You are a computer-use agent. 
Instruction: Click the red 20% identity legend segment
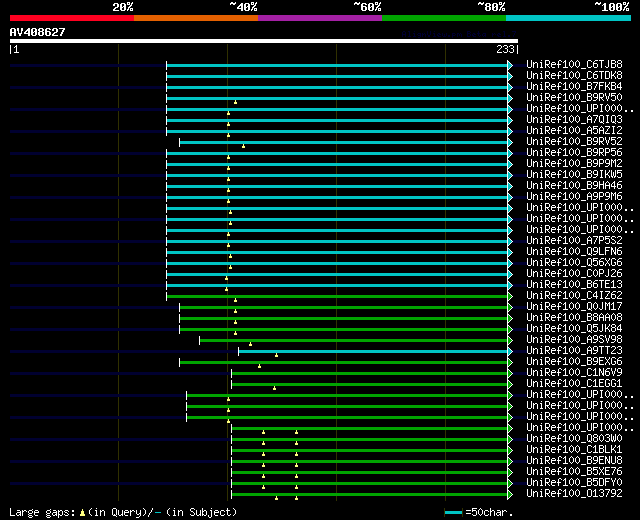(72, 18)
